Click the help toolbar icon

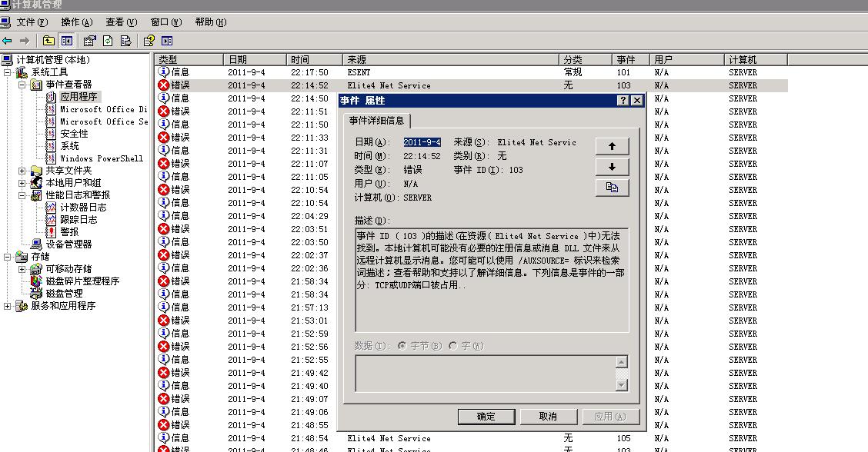pyautogui.click(x=149, y=41)
